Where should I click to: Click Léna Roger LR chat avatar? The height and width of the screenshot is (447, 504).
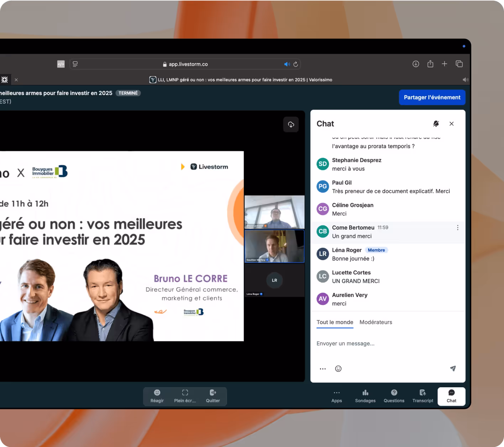(323, 254)
